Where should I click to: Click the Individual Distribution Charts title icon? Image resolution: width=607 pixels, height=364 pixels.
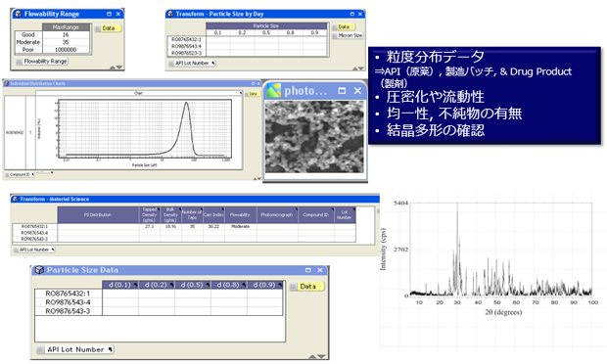6,83
